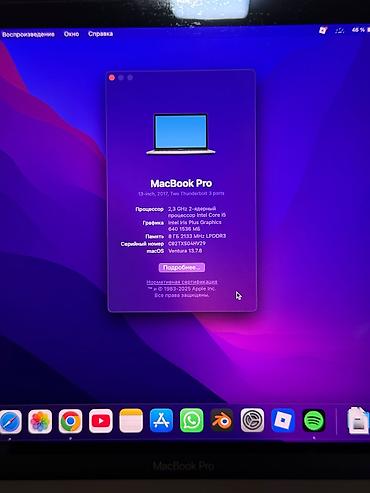Click the 46 % battery indicator
The width and height of the screenshot is (370, 493).
click(361, 30)
